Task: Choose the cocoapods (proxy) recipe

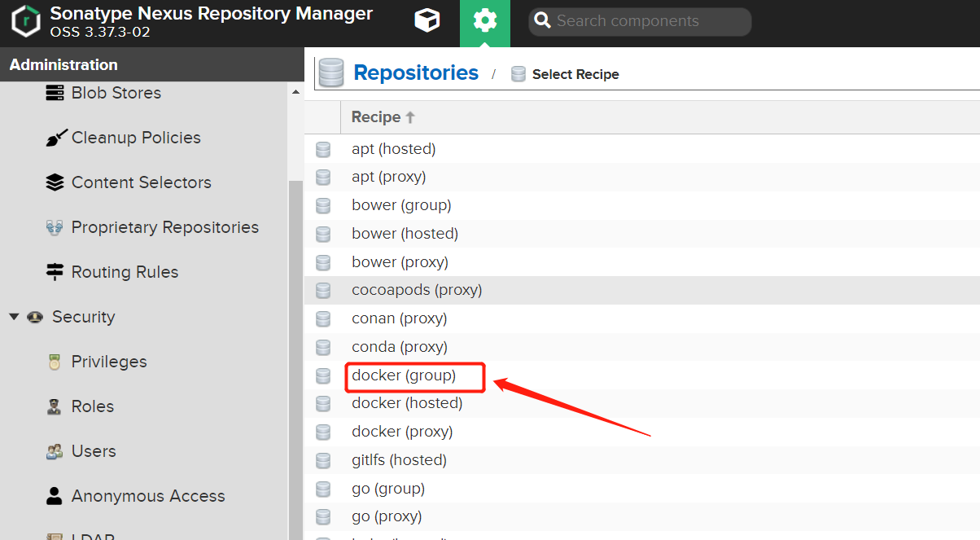Action: click(x=417, y=290)
